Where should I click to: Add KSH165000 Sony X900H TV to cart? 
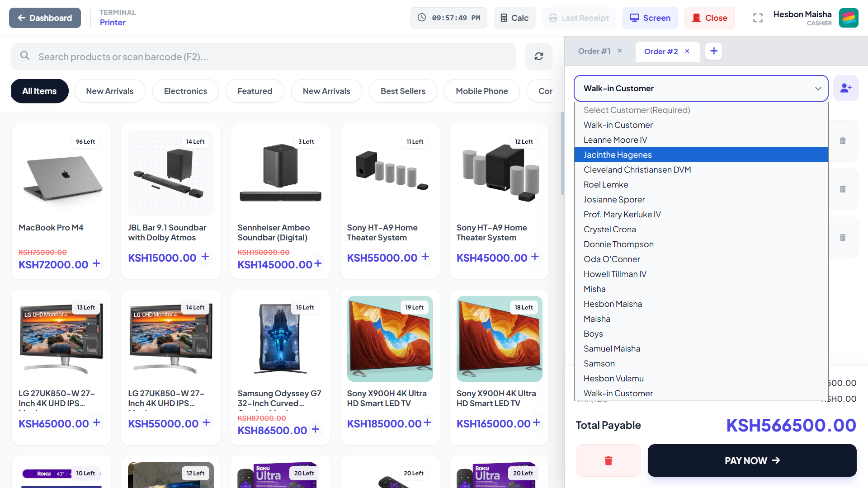537,422
